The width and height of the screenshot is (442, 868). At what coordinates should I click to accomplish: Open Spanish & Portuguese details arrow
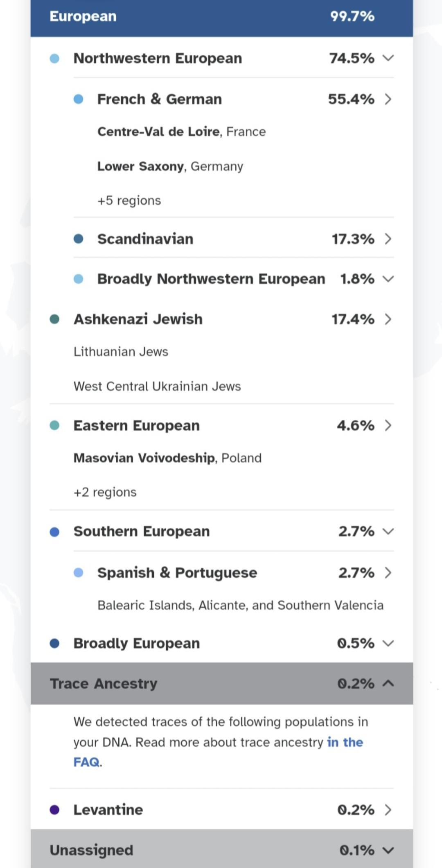388,572
